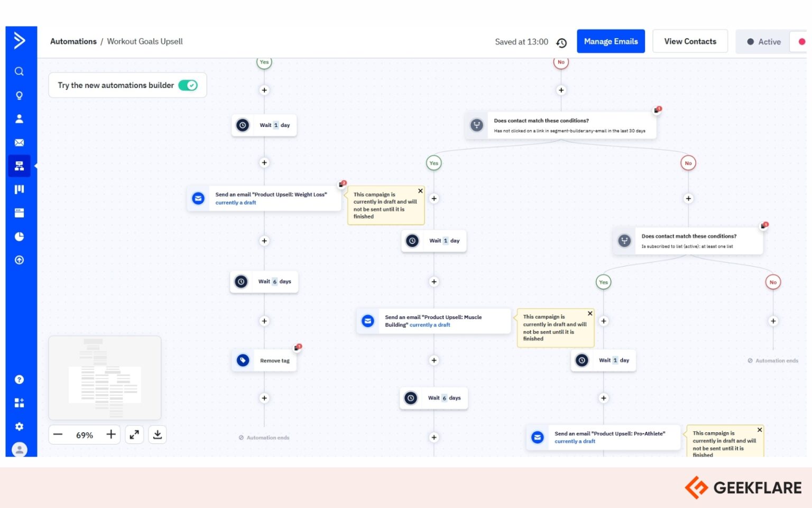
Task: Click the fullscreen expand icon
Action: [135, 435]
